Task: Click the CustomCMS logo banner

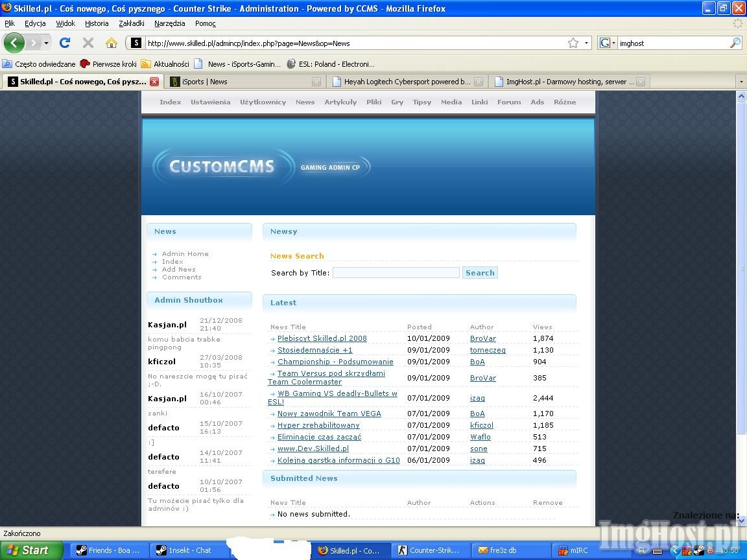Action: [261, 167]
